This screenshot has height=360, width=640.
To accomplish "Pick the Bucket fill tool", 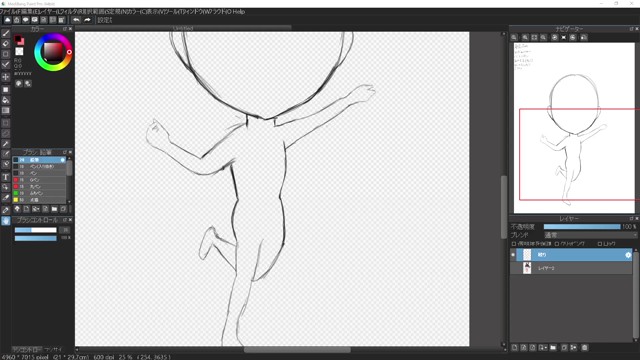I will click(x=6, y=100).
